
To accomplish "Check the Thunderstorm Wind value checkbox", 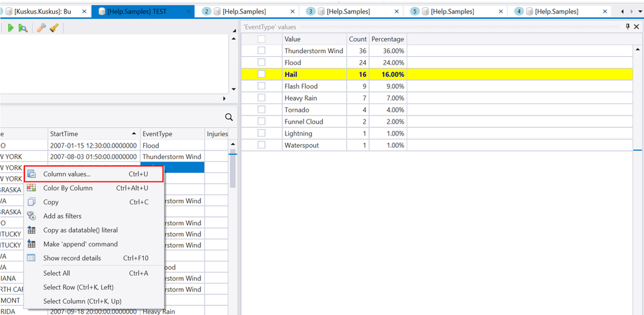I will point(261,50).
